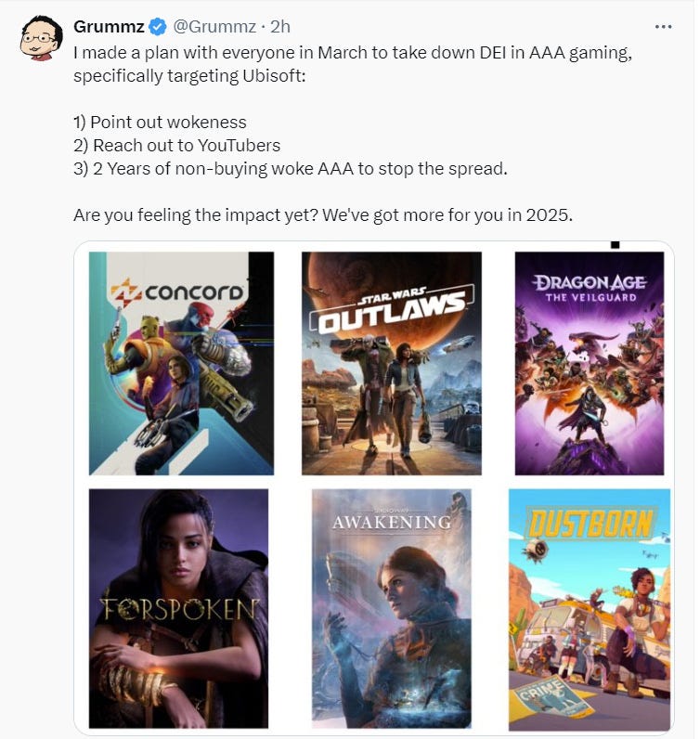Click the Outlaws title logo
This screenshot has width=700, height=739.
pos(391,309)
